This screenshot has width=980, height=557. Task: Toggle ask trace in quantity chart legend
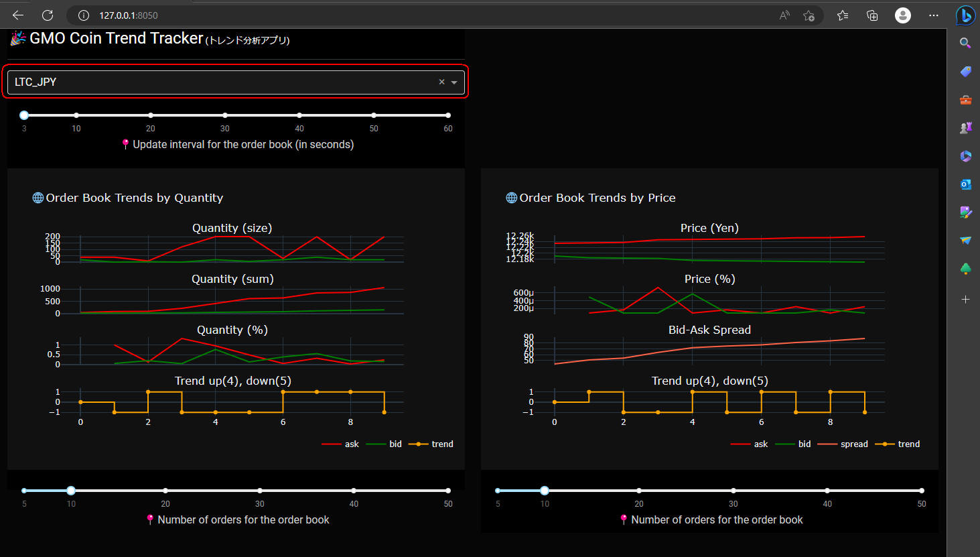[340, 444]
